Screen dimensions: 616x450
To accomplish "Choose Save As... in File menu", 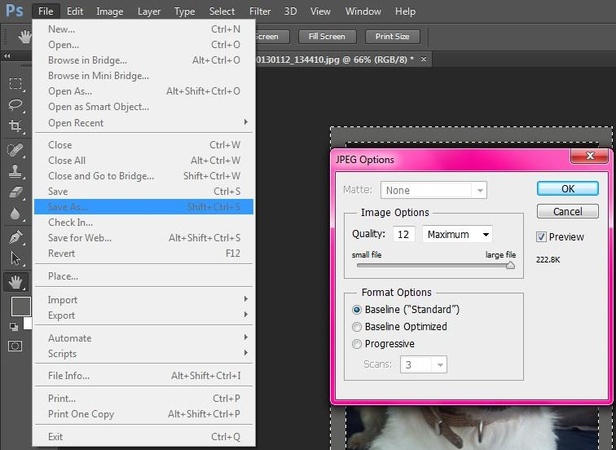I will 144,207.
